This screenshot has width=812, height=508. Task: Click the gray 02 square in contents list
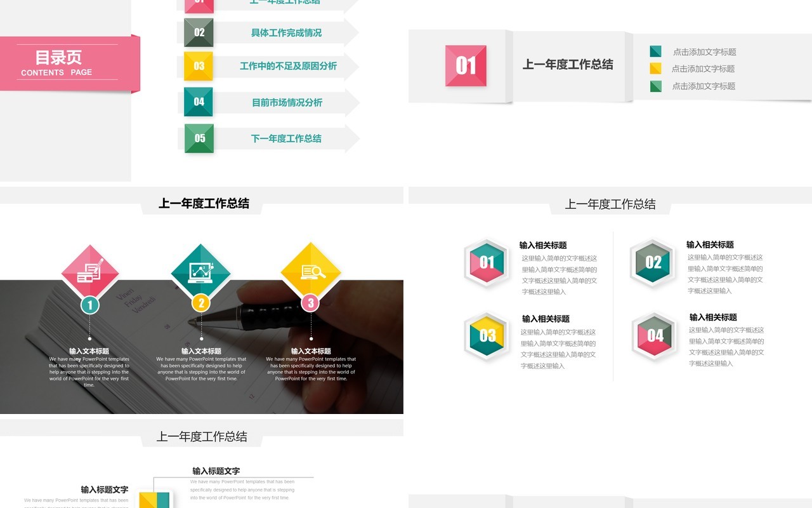pyautogui.click(x=199, y=32)
